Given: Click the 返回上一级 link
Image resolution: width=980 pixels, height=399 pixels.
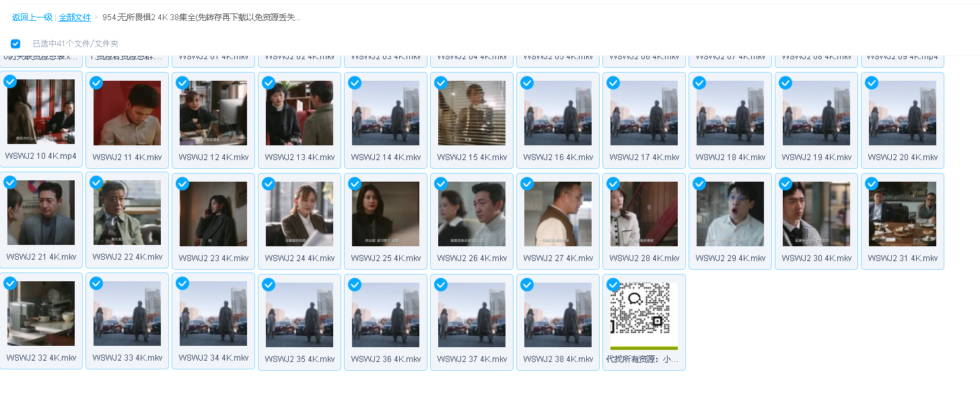Looking at the screenshot, I should [32, 17].
